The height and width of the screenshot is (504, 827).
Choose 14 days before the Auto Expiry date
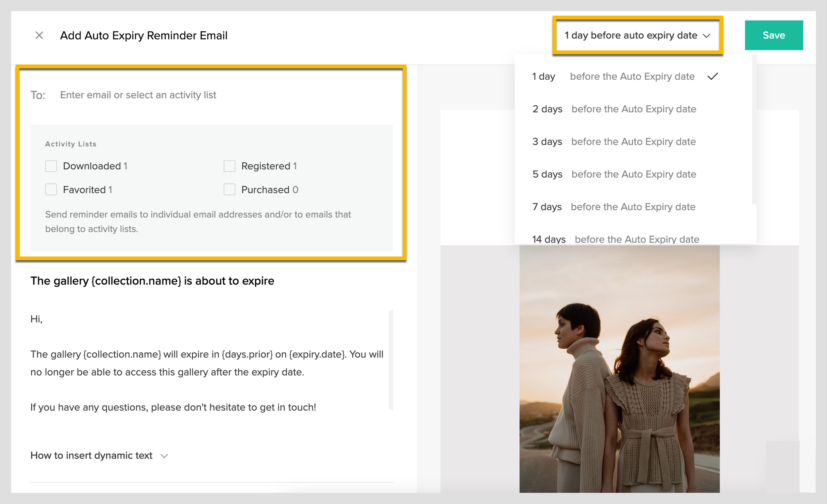coord(615,239)
